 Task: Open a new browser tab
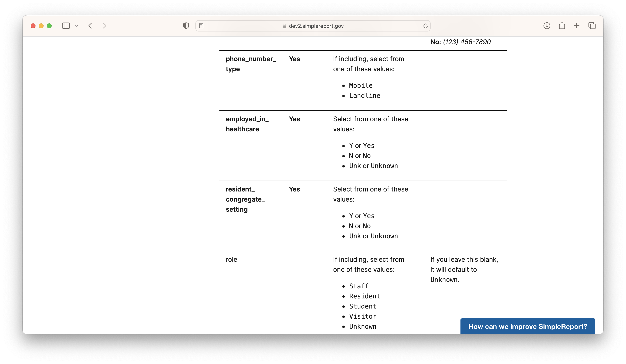pos(577,26)
